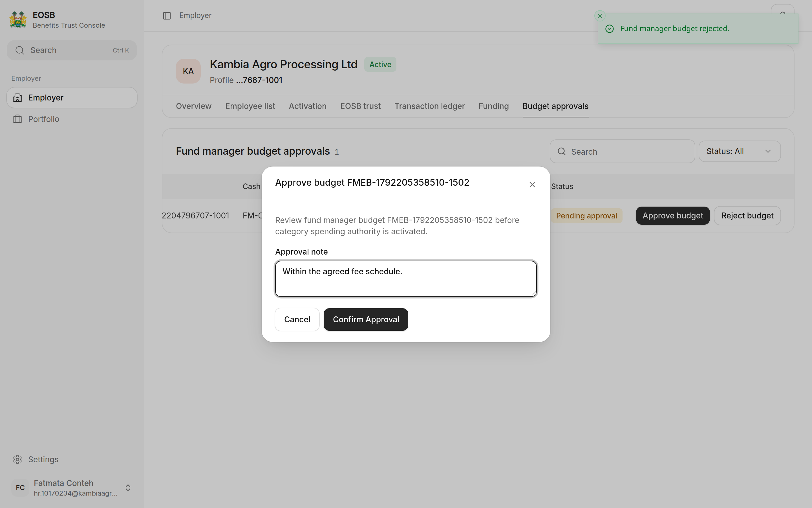Toggle the sidebar panel icon
Viewport: 812px width, 508px height.
point(167,16)
